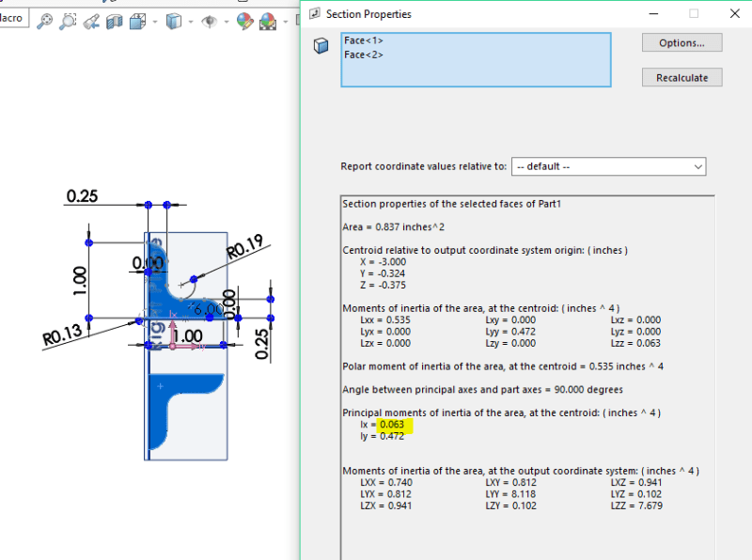Click the centroid Z = -0.375 value

tap(383, 285)
